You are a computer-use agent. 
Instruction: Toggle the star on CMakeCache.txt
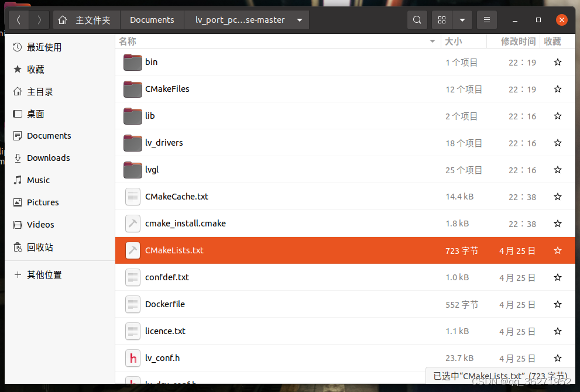pos(557,197)
